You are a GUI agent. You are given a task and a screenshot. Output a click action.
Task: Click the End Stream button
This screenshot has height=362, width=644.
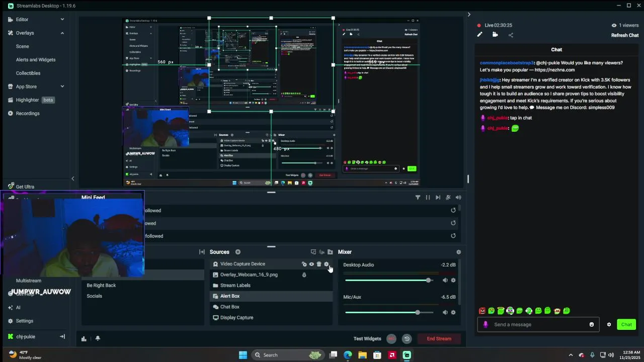(x=439, y=338)
